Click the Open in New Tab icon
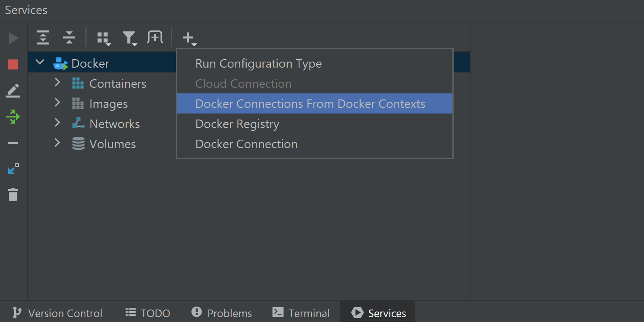The height and width of the screenshot is (322, 644). [155, 37]
